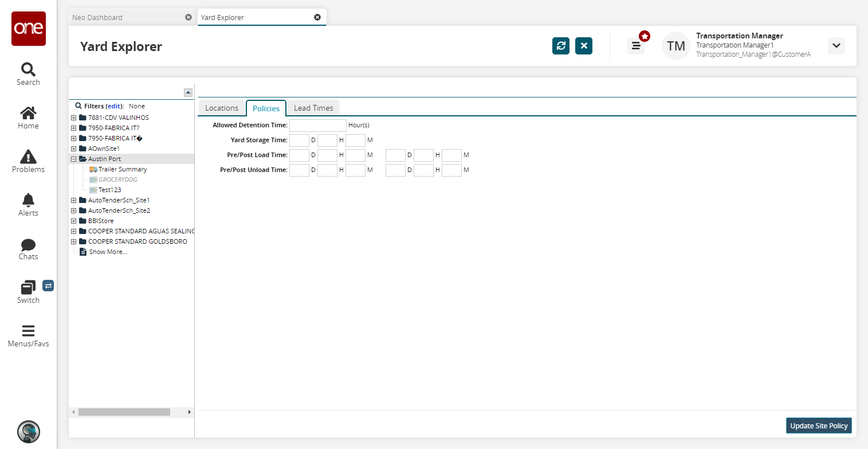
Task: Open Menus/Favs hamburger icon
Action: 28,331
